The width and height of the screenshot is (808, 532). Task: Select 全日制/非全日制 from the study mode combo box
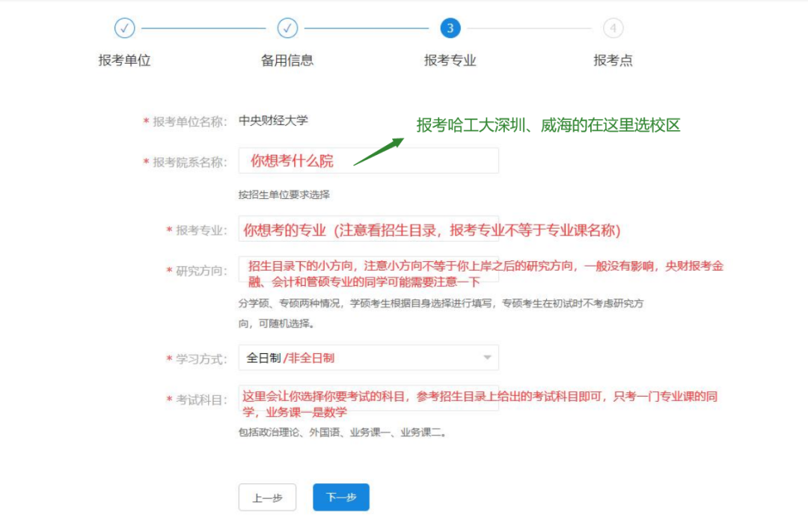click(367, 357)
